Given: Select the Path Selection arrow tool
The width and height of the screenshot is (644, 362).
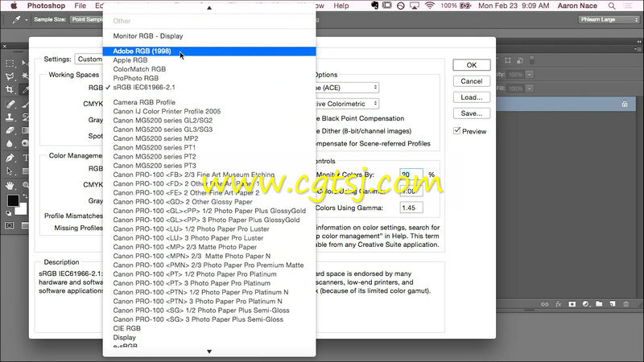Looking at the screenshot, I should 10,171.
